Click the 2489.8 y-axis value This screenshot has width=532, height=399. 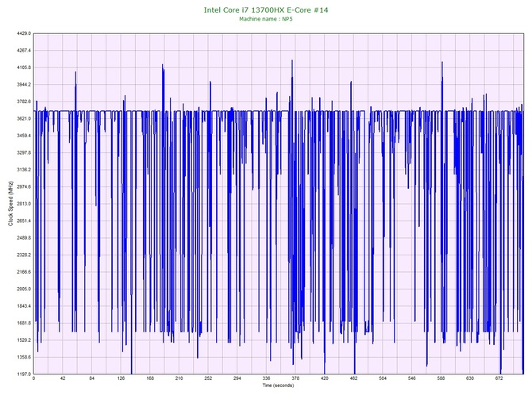click(24, 238)
